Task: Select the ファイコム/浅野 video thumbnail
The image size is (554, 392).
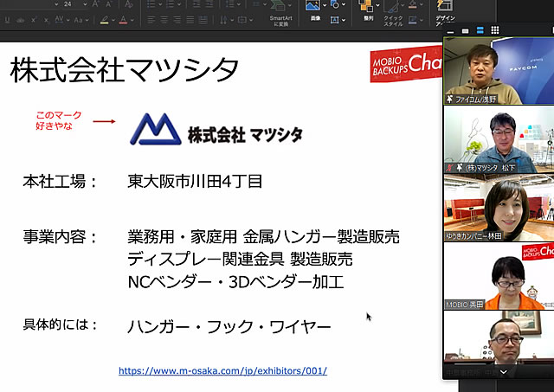Action: coord(499,71)
